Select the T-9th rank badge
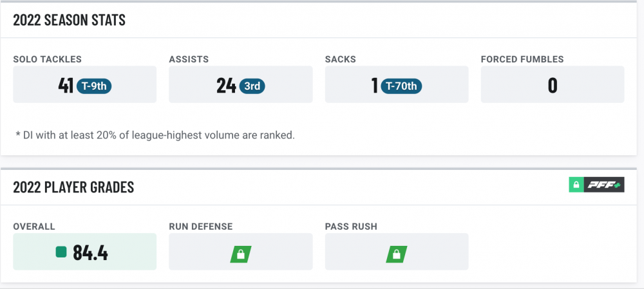 tap(94, 86)
